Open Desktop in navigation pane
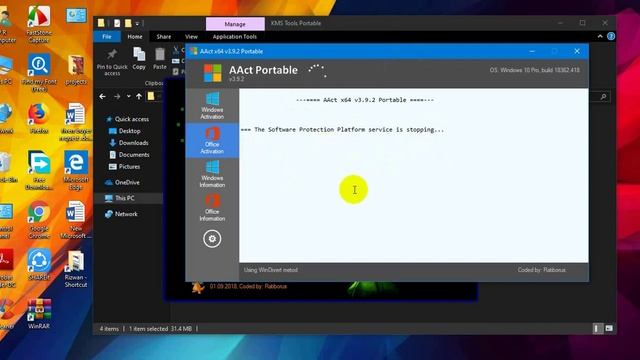Image resolution: width=640 pixels, height=360 pixels. point(125,131)
